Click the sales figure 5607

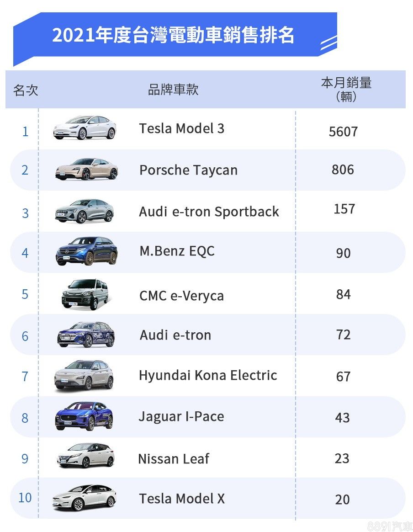point(343,132)
